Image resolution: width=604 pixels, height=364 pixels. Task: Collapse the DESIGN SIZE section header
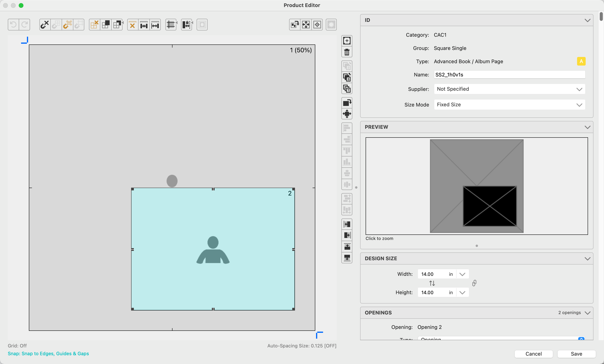[x=587, y=258]
